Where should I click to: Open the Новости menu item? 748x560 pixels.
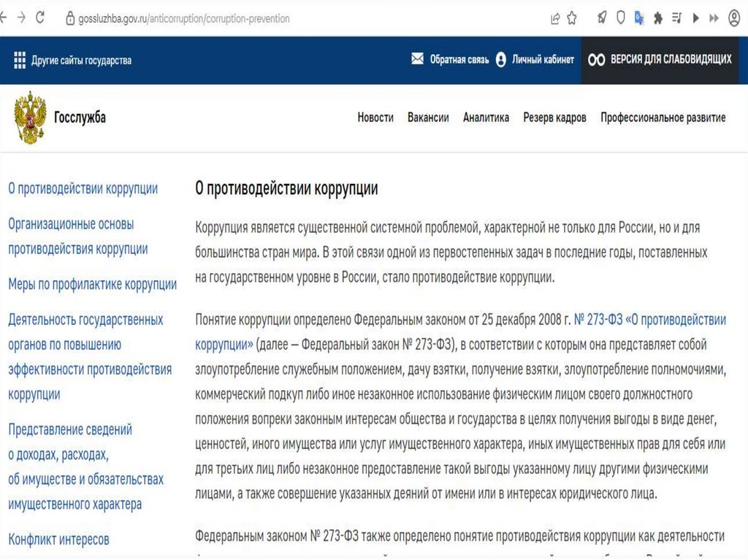375,118
